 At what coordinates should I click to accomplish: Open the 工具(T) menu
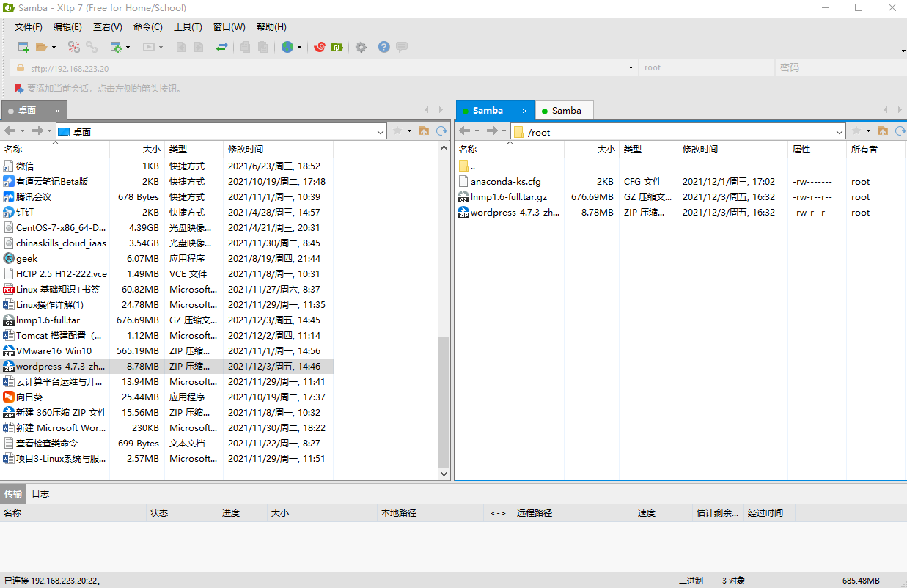click(x=188, y=27)
